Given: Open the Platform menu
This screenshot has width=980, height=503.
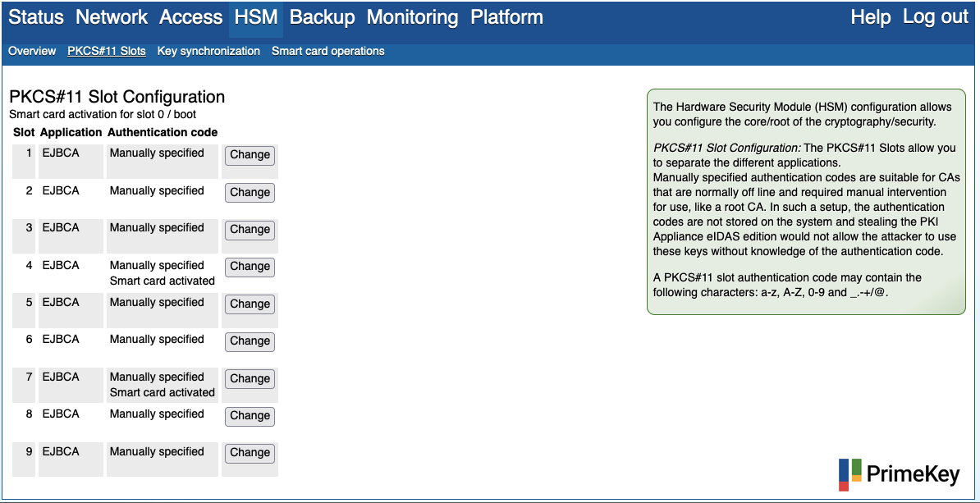Looking at the screenshot, I should coord(506,17).
